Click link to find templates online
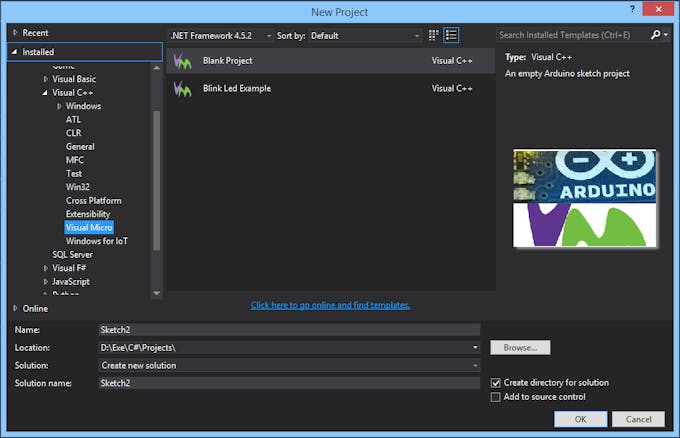 click(x=330, y=305)
